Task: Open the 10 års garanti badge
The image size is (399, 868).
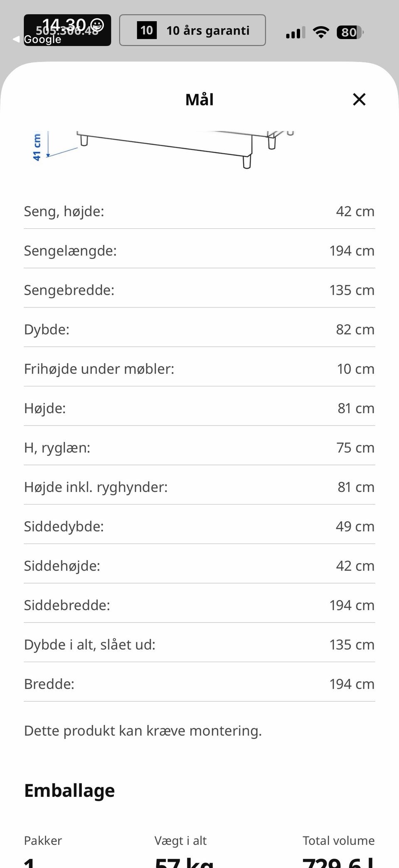Action: (192, 30)
